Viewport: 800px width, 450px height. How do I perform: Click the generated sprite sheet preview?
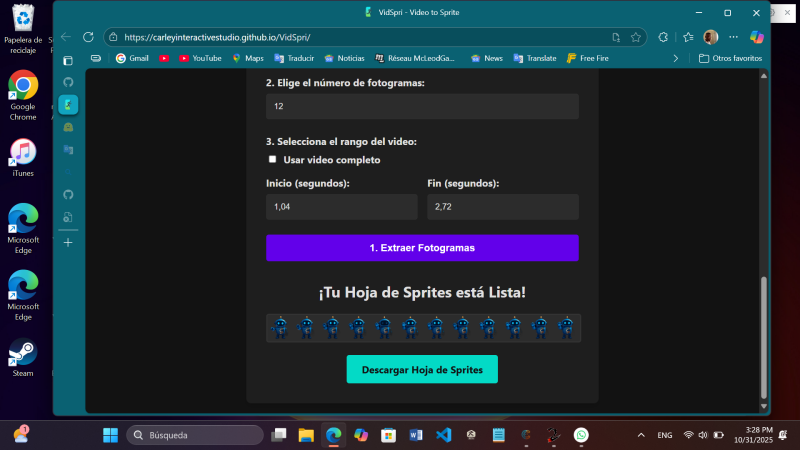point(422,328)
